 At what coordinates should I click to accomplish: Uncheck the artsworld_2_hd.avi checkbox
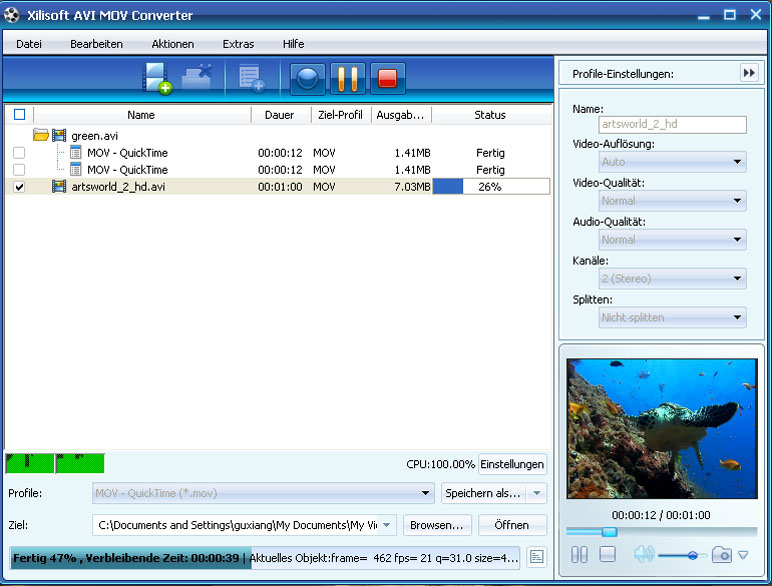[19, 187]
